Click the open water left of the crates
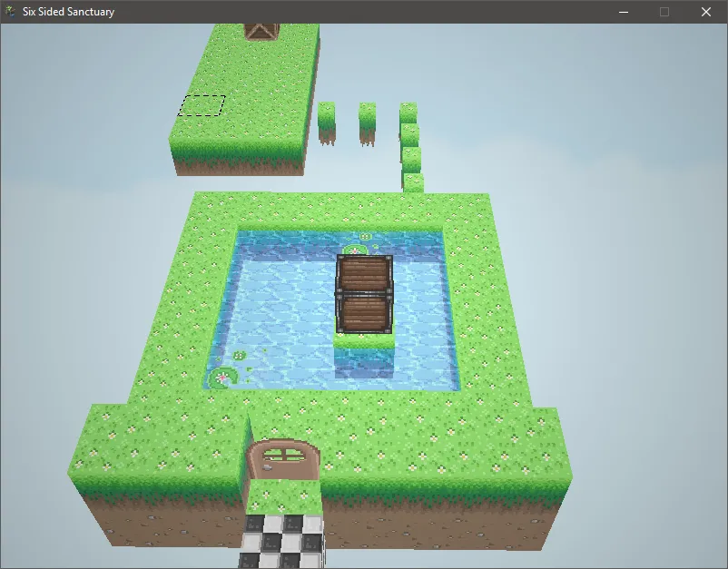The height and width of the screenshot is (569, 728). pyautogui.click(x=277, y=304)
